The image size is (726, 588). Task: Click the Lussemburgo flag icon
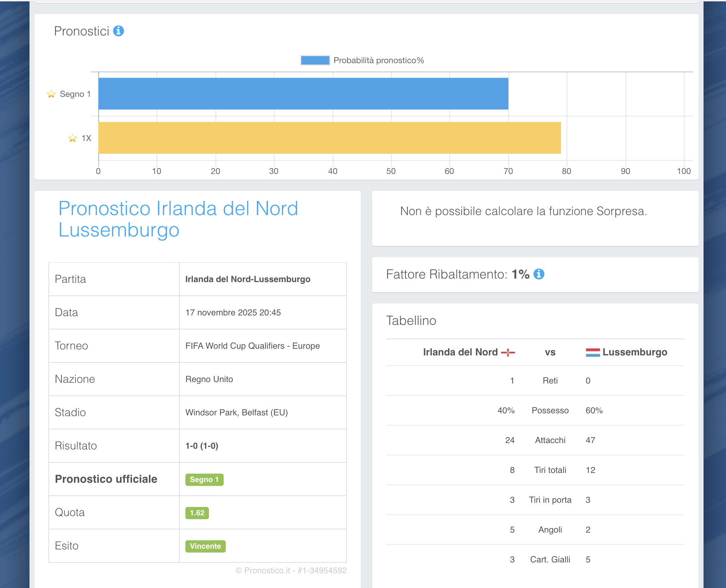pyautogui.click(x=593, y=352)
